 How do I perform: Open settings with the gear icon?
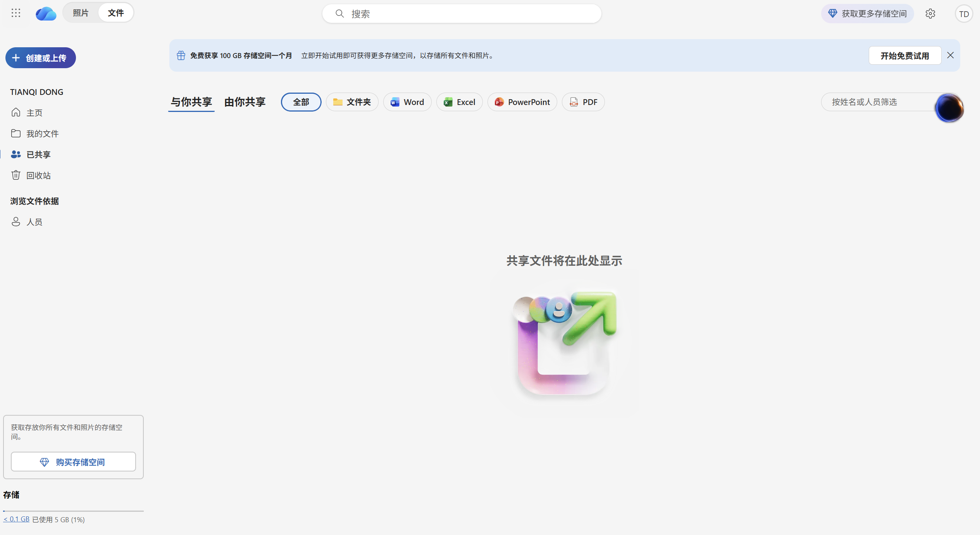931,14
